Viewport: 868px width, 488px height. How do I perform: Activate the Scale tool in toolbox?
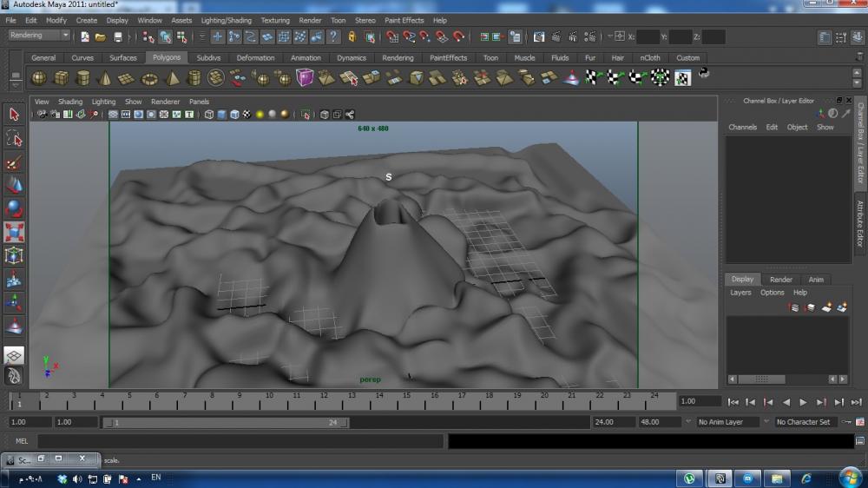15,233
